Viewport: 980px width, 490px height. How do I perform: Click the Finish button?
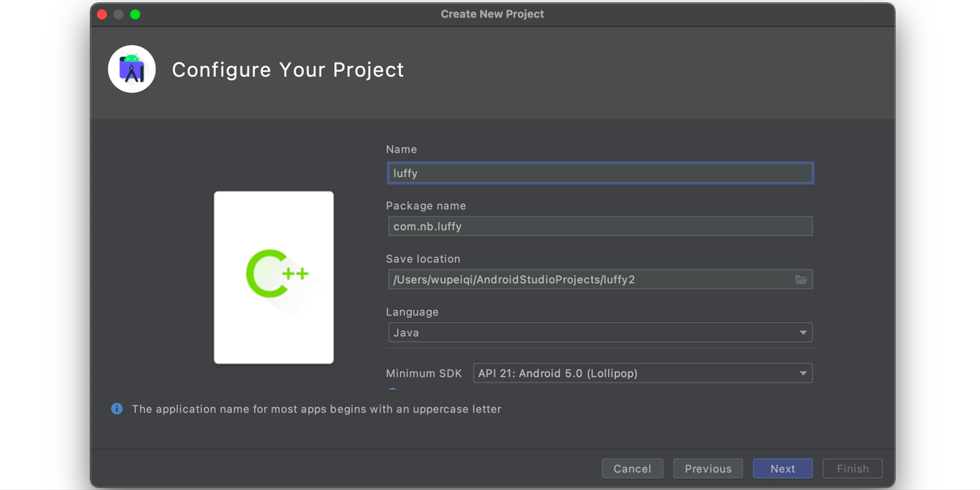coord(852,469)
